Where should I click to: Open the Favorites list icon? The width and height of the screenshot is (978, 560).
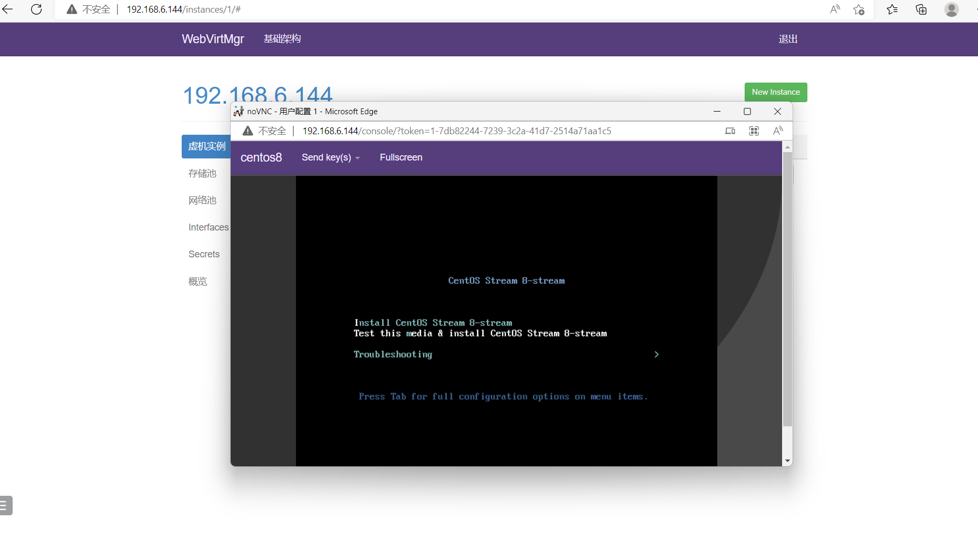point(892,9)
